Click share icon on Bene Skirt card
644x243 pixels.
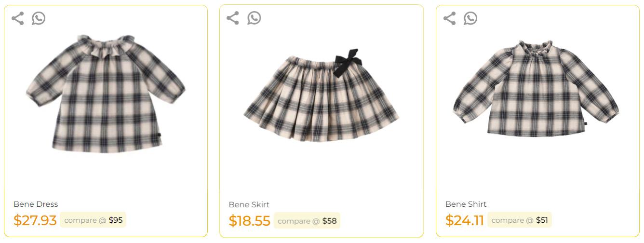click(x=233, y=18)
